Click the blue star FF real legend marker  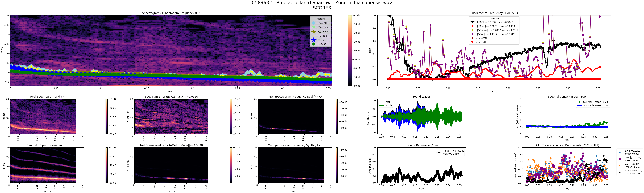[x=314, y=40]
